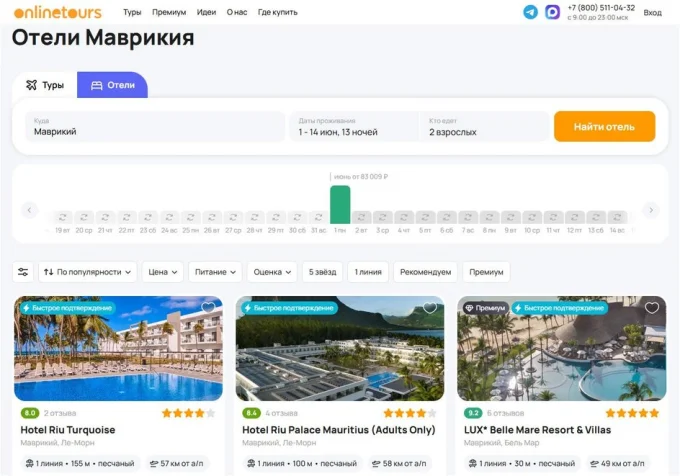The image size is (680, 476).
Task: Open the Туры menu item in header
Action: point(132,12)
